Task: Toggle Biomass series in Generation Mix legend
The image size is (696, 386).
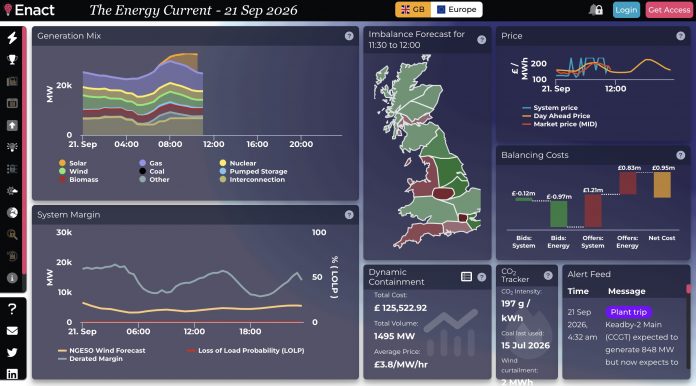Action: pos(79,179)
